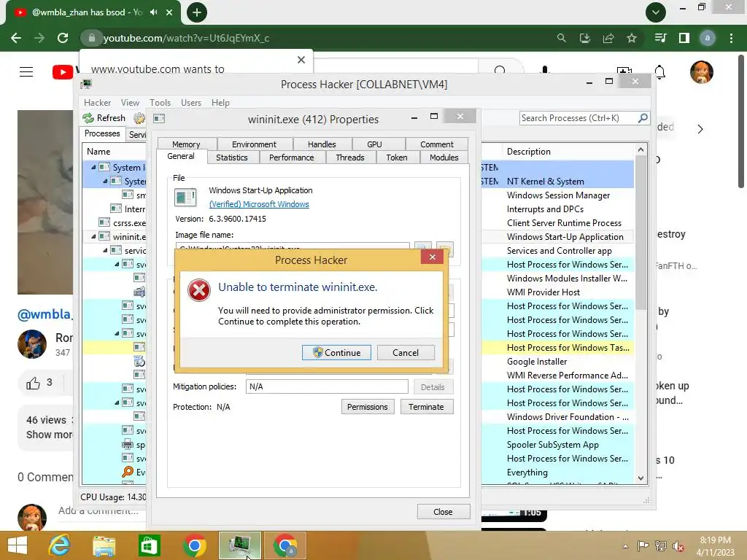The width and height of the screenshot is (747, 560).
Task: Click the Mitigation policies field
Action: pos(327,386)
